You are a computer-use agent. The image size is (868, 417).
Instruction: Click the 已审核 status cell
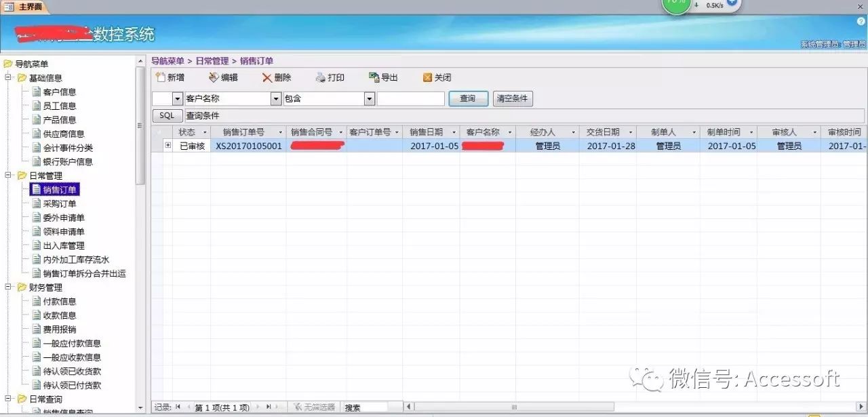click(192, 146)
